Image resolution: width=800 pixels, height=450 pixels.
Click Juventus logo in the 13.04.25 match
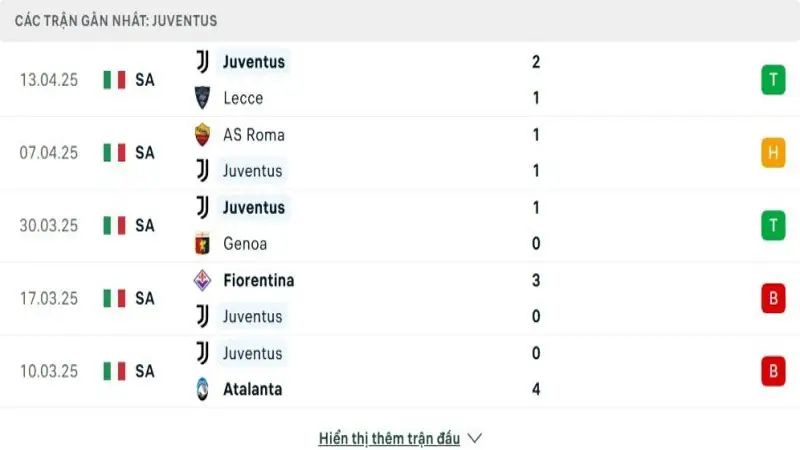203,62
